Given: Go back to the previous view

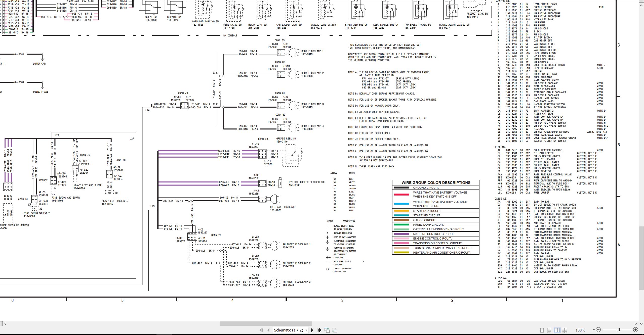Looking at the screenshot, I should point(327,330).
